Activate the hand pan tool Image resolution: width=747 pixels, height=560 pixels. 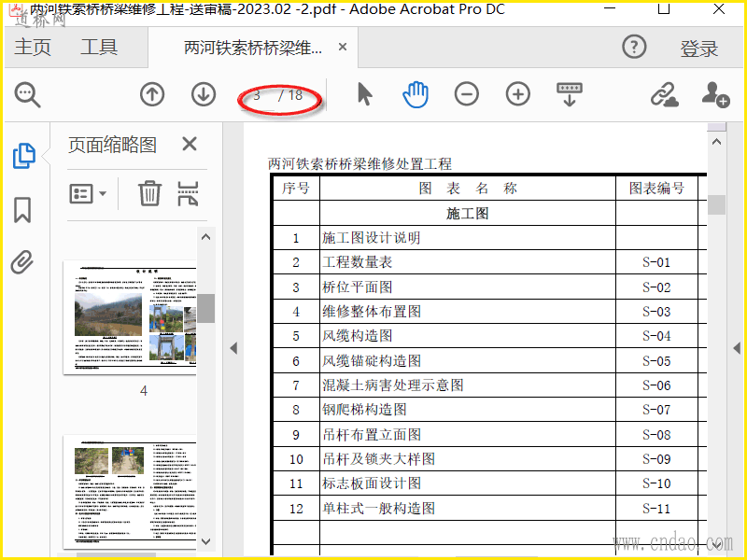tap(416, 94)
